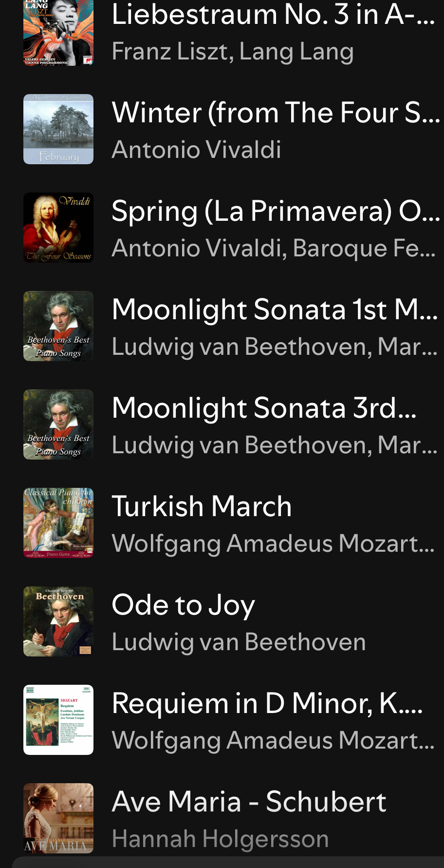Play Ave Maria - Schubert track
The image size is (444, 868).
click(249, 802)
